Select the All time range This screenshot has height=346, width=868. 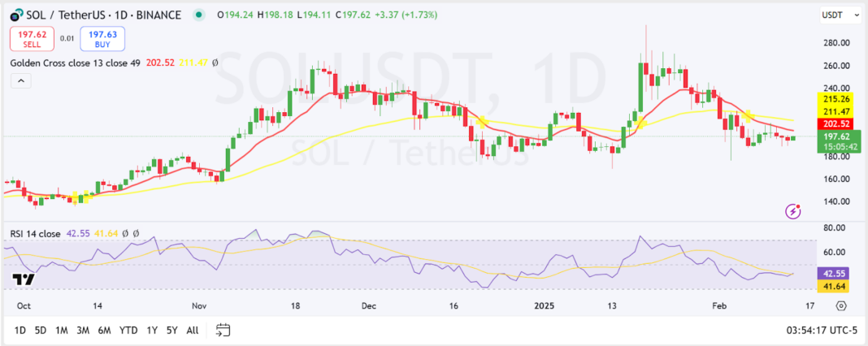point(192,331)
